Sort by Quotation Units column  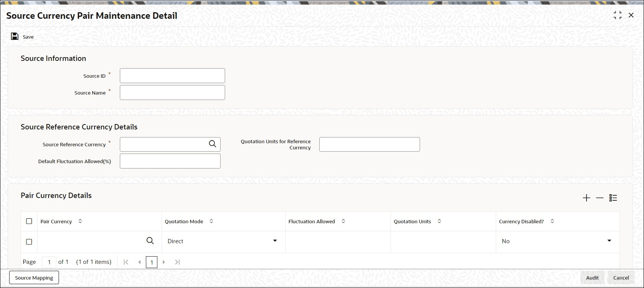coord(440,221)
